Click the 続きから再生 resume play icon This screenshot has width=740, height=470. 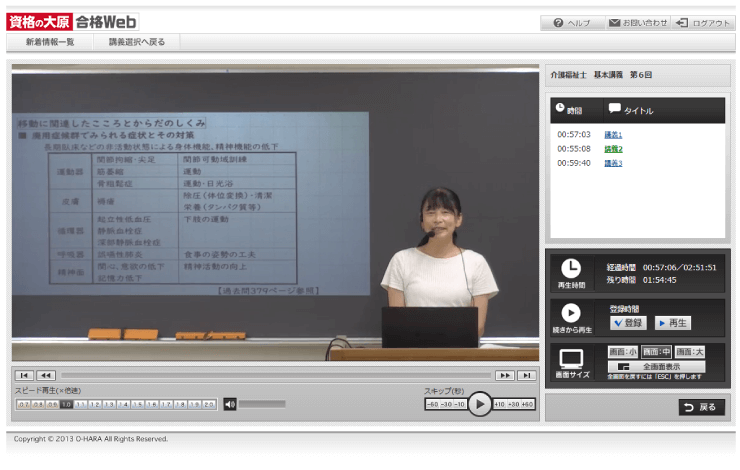coord(571,314)
